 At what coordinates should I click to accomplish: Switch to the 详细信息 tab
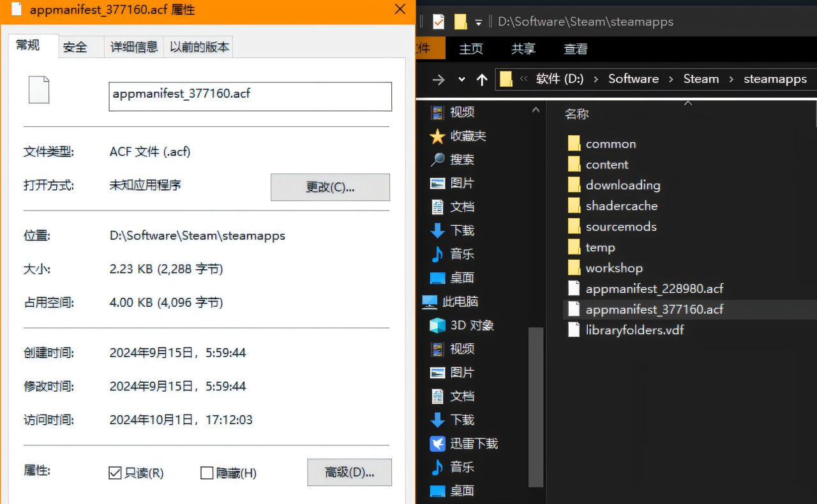[x=134, y=47]
